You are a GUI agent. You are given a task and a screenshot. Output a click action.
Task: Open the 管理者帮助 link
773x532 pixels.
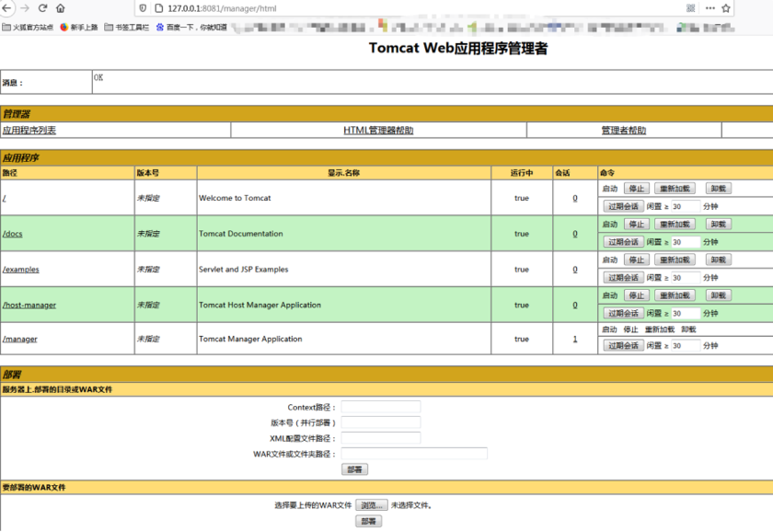click(624, 130)
